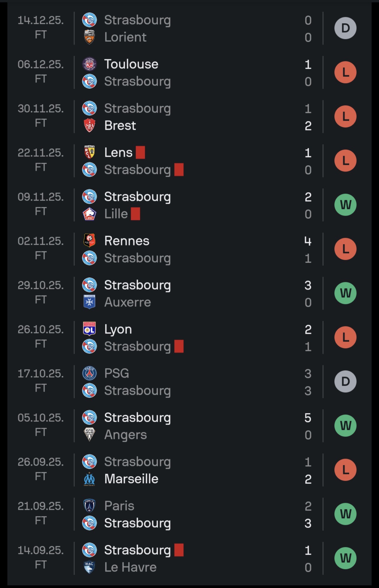Click the Angers SCO crest icon
This screenshot has height=588, width=379.
(x=89, y=435)
